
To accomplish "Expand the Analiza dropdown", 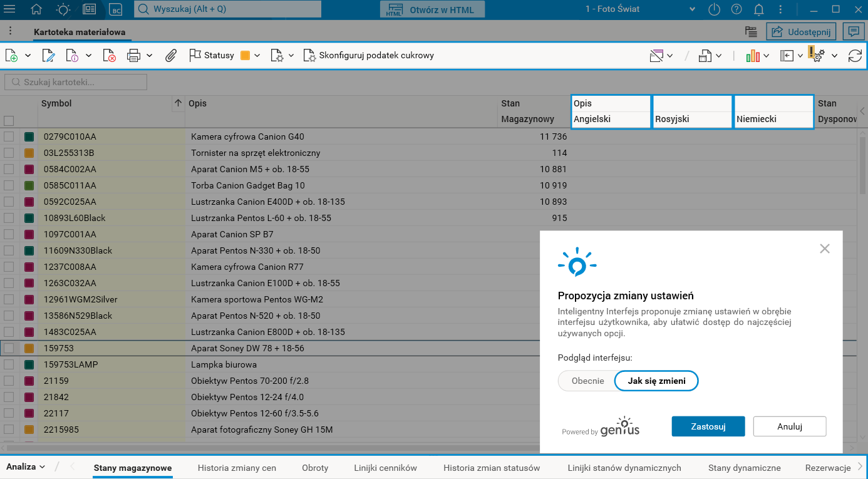I will coord(26,466).
